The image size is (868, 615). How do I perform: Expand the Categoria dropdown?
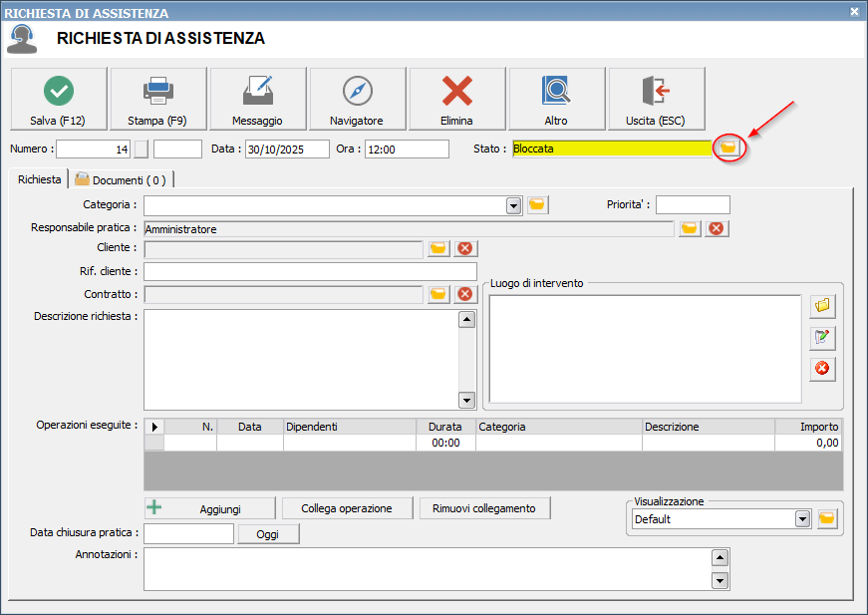(514, 205)
